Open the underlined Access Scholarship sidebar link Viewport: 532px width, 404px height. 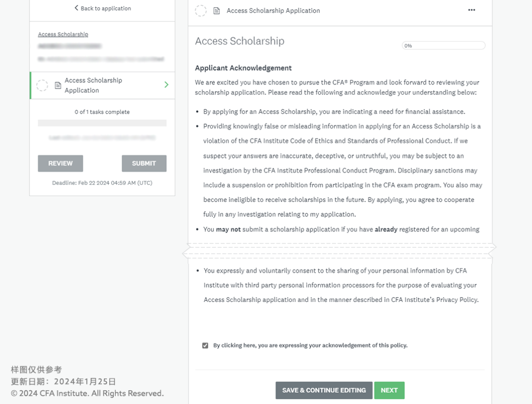coord(63,34)
